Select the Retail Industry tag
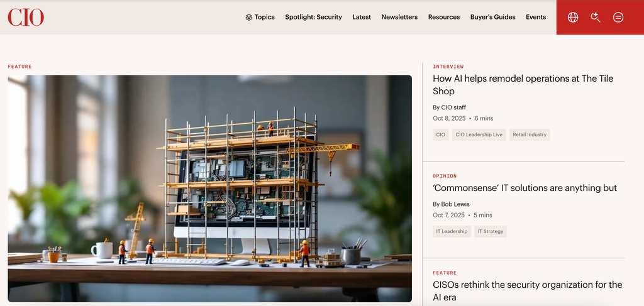Viewport: 644px width, 306px height. coord(529,134)
